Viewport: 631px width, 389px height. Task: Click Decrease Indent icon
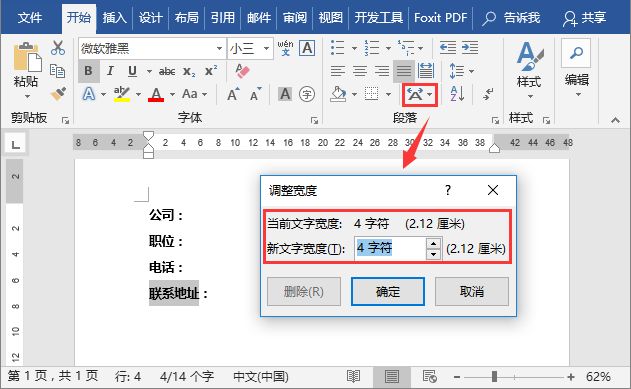pos(447,47)
